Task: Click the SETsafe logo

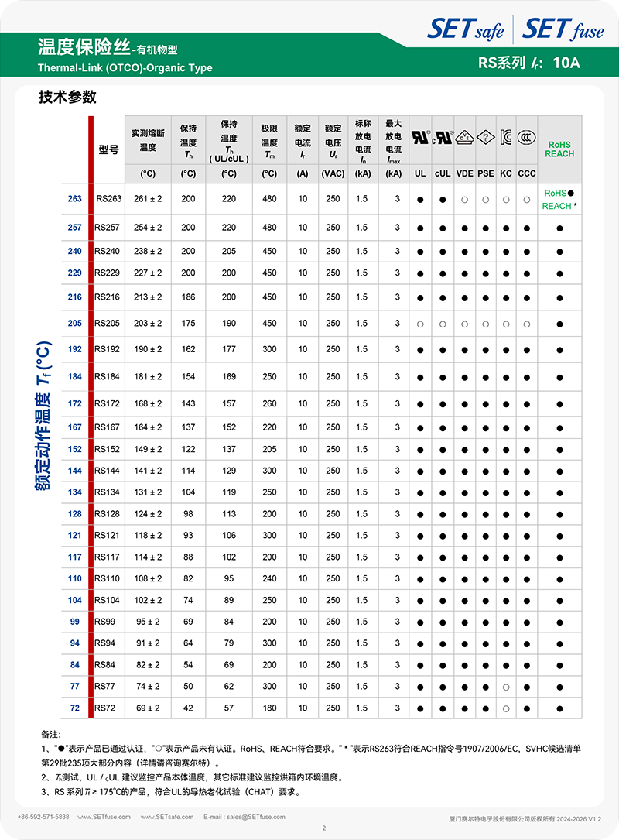Action: [465, 29]
